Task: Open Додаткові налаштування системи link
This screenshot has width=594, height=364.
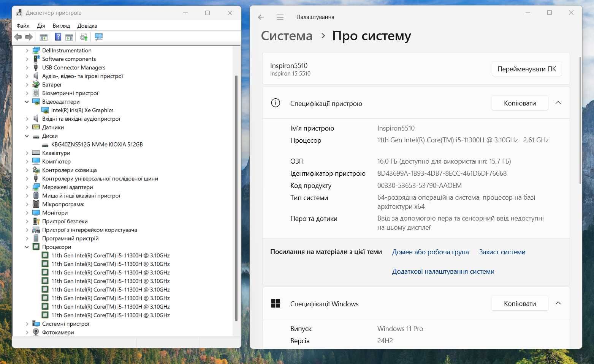Action: pyautogui.click(x=443, y=271)
